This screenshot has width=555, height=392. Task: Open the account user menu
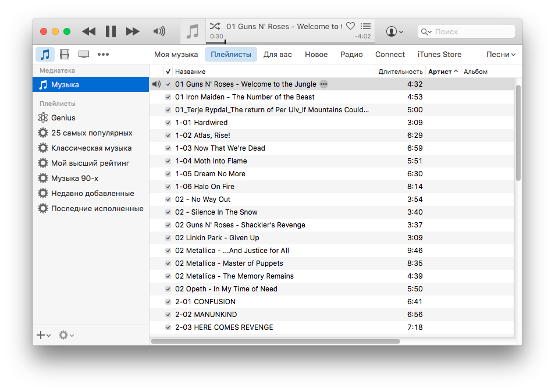(x=394, y=31)
